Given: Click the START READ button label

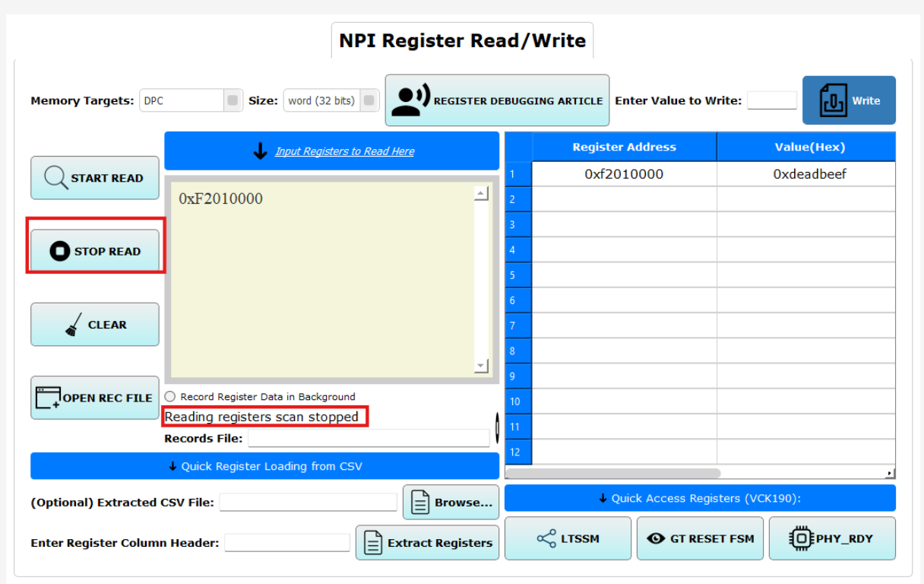Looking at the screenshot, I should [107, 178].
